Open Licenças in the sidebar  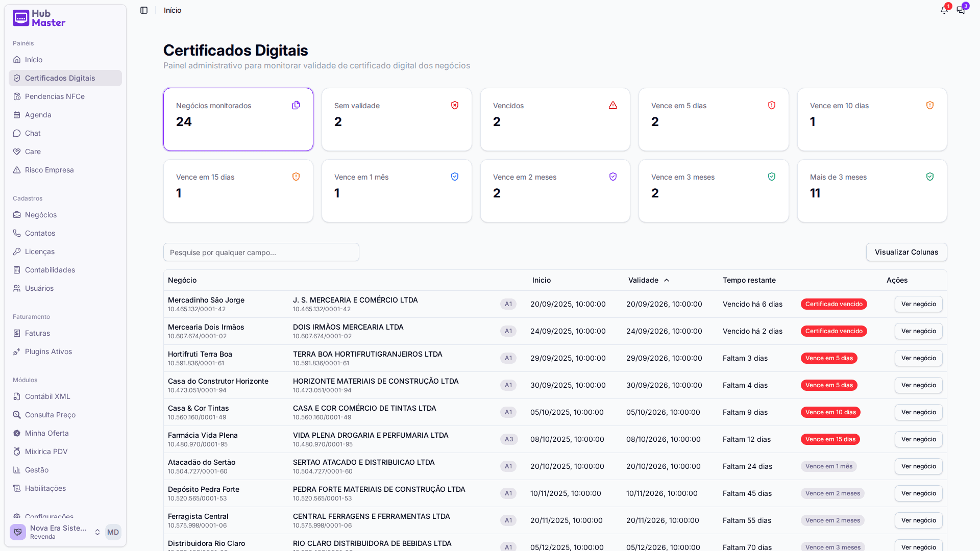[x=65, y=252]
